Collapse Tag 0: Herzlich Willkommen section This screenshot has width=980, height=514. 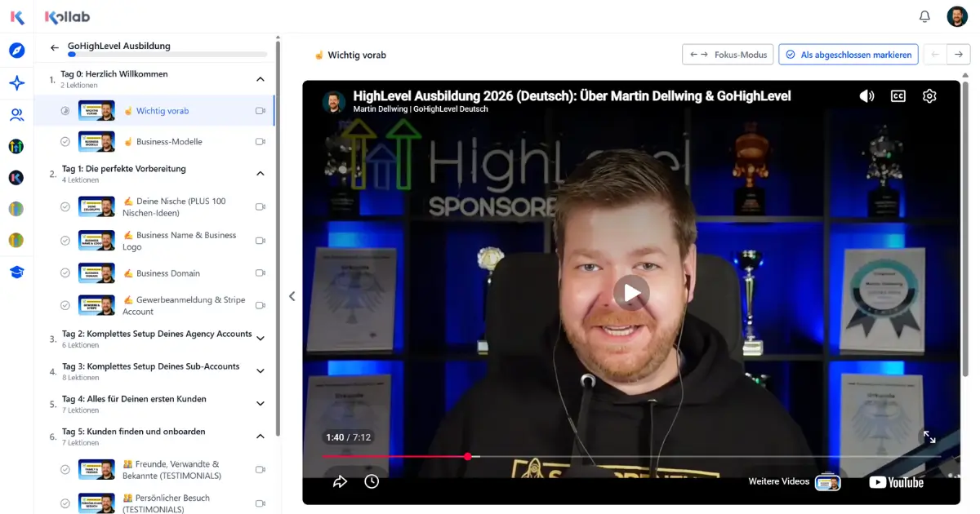tap(261, 79)
